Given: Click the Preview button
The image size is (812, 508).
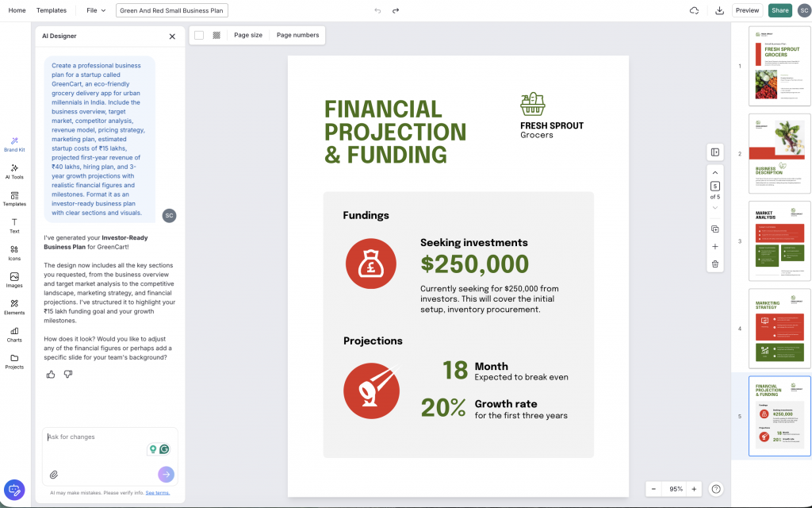Looking at the screenshot, I should tap(747, 10).
